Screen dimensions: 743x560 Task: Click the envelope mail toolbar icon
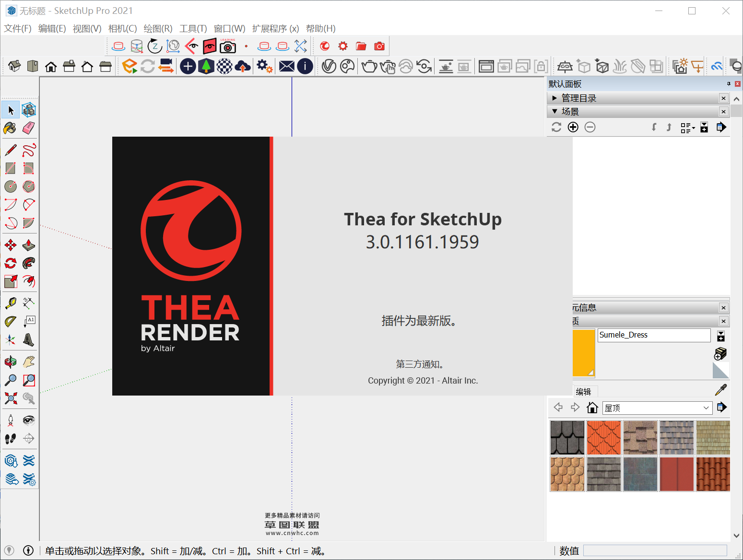tap(287, 66)
